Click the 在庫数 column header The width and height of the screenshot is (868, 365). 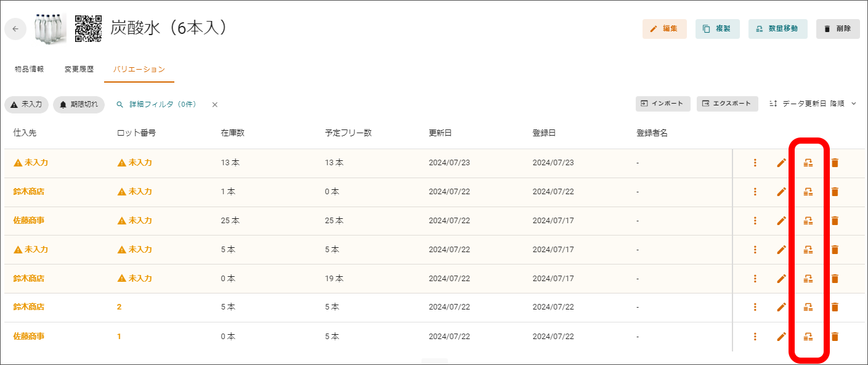click(x=233, y=133)
